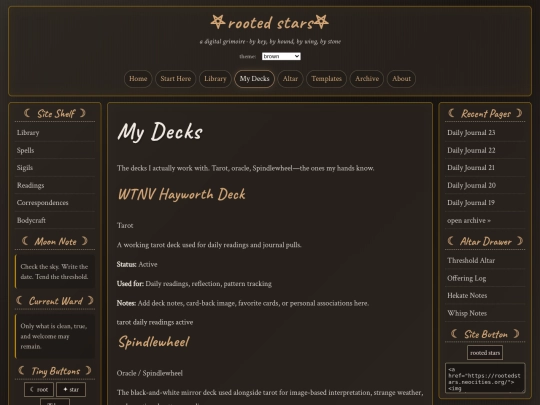Go to the Home nav pill
This screenshot has width=540, height=405.
click(x=138, y=79)
